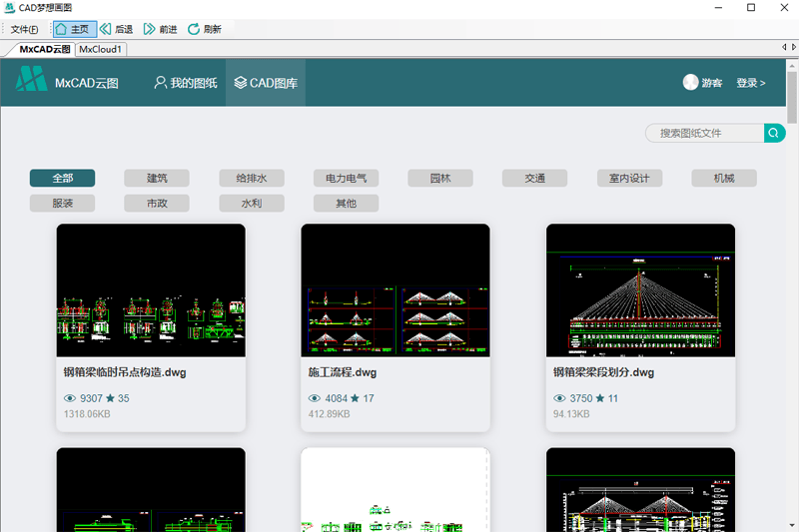Open the CAD图库 section
The height and width of the screenshot is (532, 799).
point(266,83)
